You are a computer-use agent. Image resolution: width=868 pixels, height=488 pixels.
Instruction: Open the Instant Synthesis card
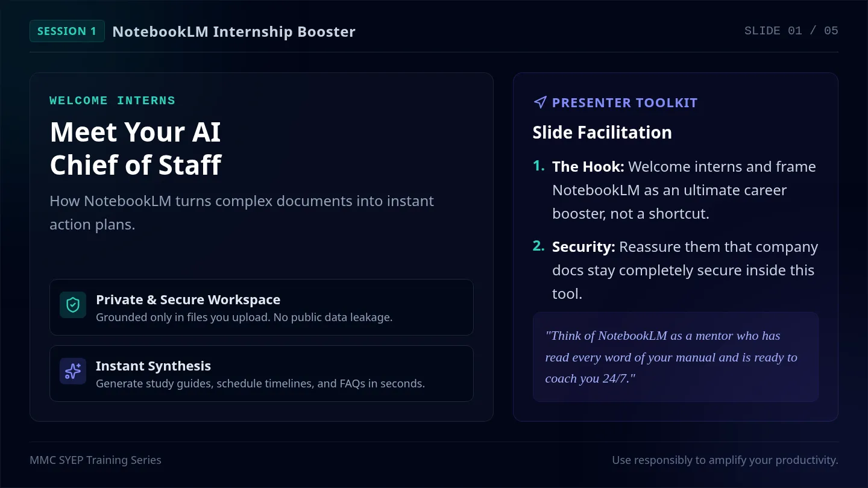tap(262, 374)
